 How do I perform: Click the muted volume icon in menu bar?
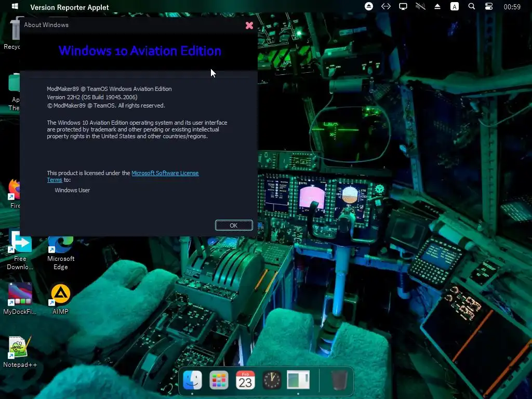pos(420,6)
